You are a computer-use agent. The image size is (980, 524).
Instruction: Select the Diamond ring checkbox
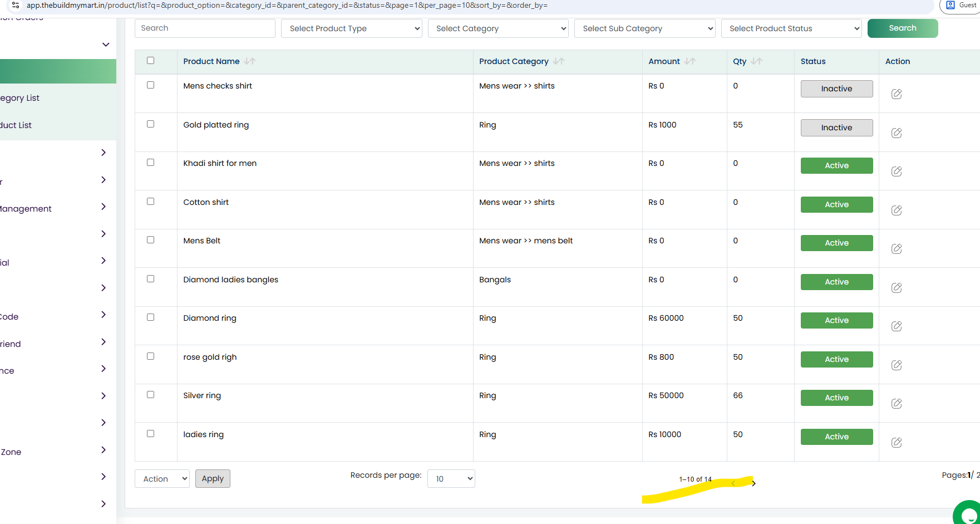click(150, 317)
